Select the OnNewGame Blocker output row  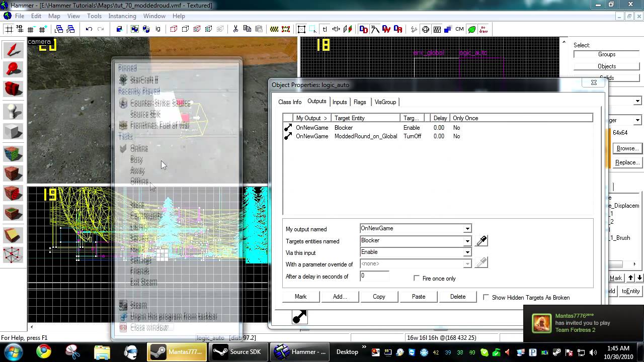coord(438,128)
